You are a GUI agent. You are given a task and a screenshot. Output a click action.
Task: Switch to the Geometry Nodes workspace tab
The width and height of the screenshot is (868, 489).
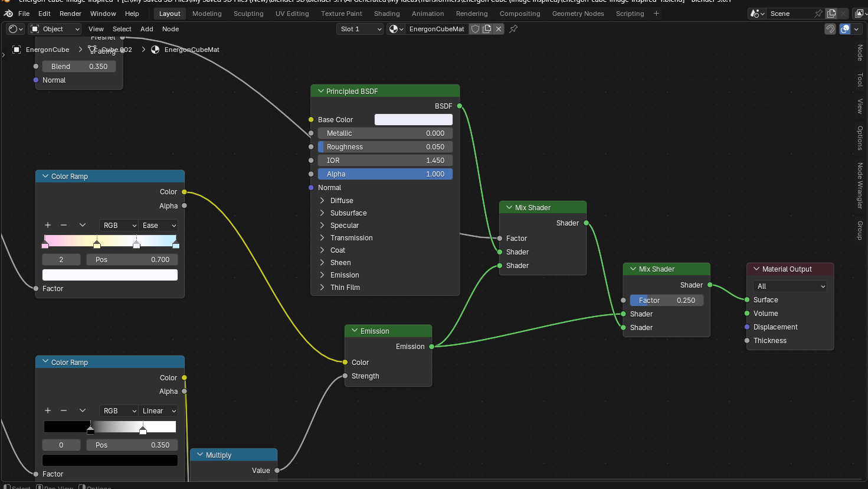[578, 14]
